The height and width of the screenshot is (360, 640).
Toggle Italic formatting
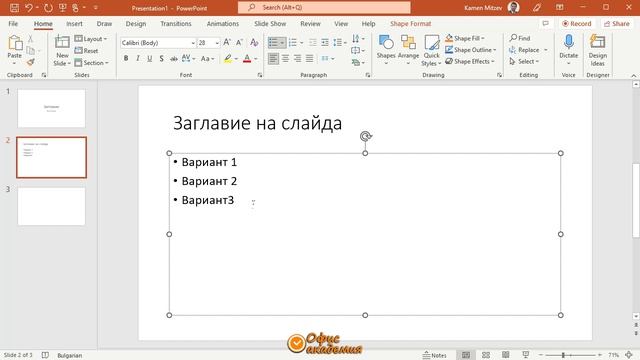point(138,58)
